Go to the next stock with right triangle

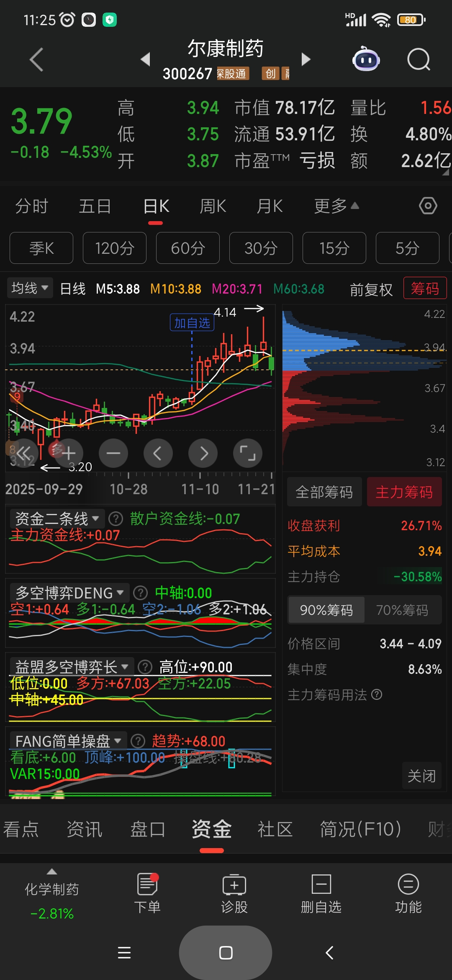306,59
